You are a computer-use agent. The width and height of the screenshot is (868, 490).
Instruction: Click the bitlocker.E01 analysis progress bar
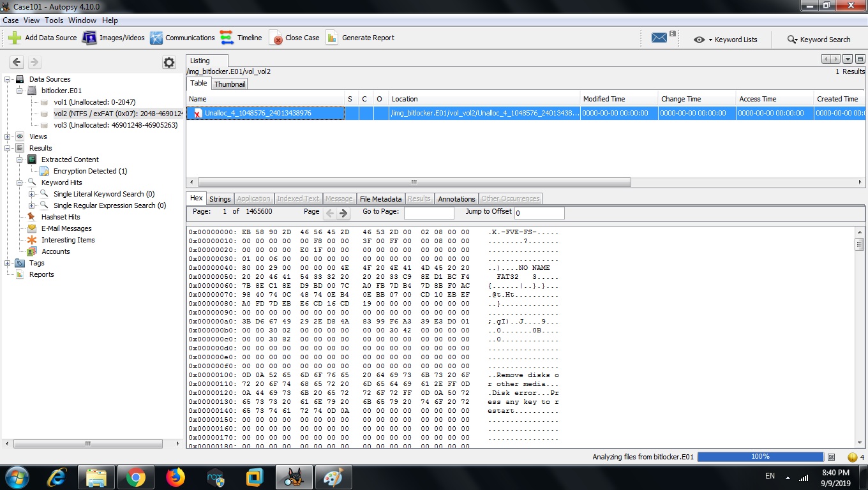tap(760, 456)
